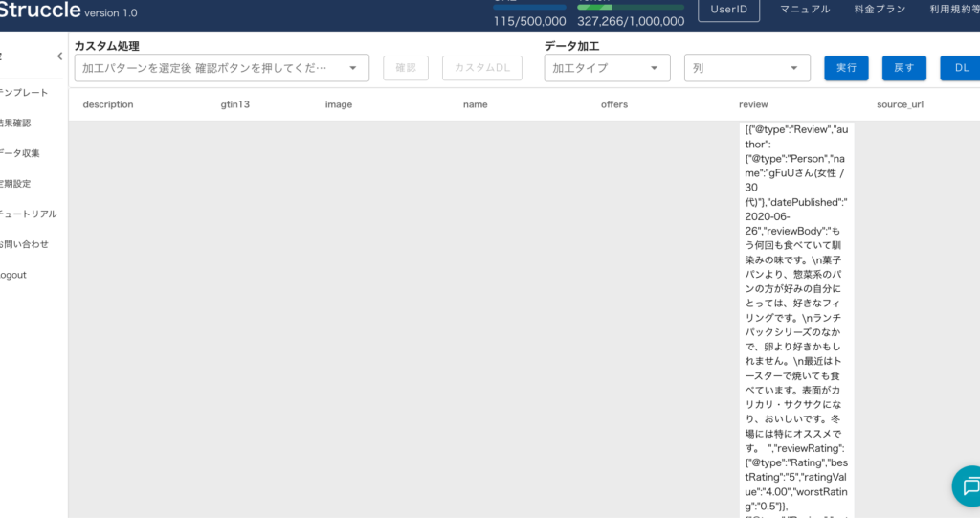Click the 確認 button
980x518 pixels.
tap(406, 68)
